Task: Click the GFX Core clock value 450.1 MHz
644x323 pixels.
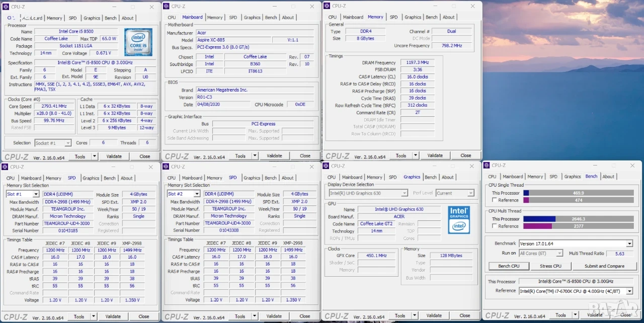Action: click(376, 256)
